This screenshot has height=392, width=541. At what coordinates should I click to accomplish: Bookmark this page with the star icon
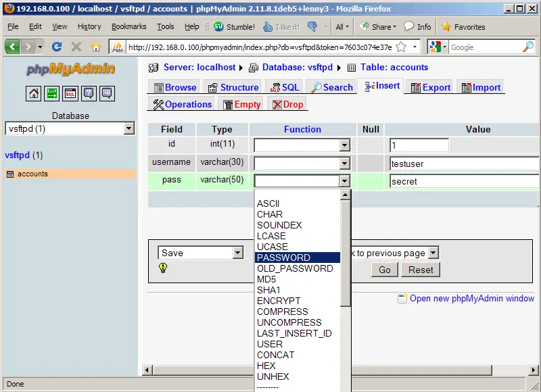[x=401, y=47]
